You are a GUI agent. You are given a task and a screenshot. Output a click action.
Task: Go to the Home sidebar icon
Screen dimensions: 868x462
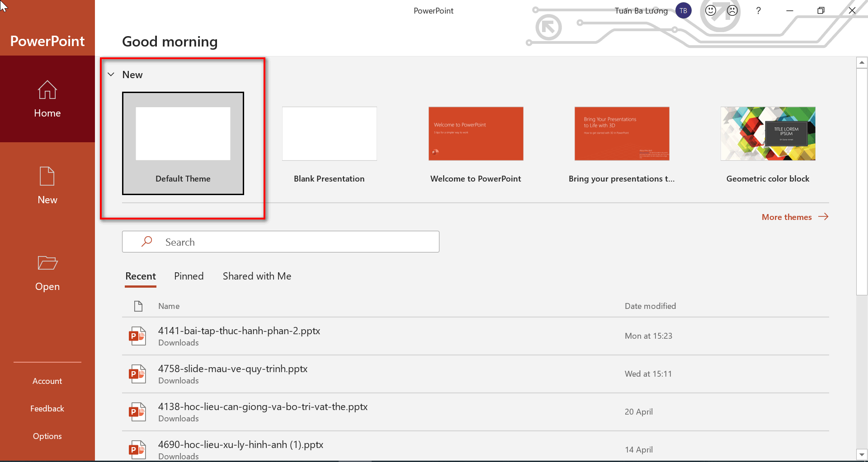[x=47, y=90]
